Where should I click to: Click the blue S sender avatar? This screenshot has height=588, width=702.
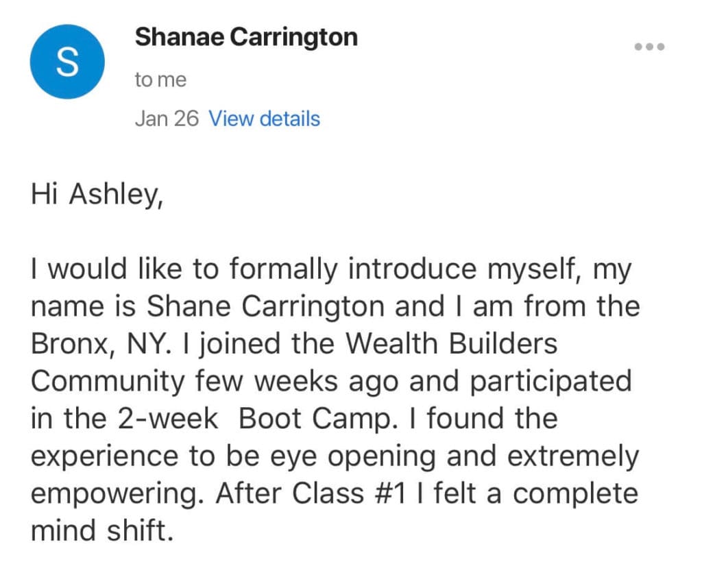click(67, 62)
